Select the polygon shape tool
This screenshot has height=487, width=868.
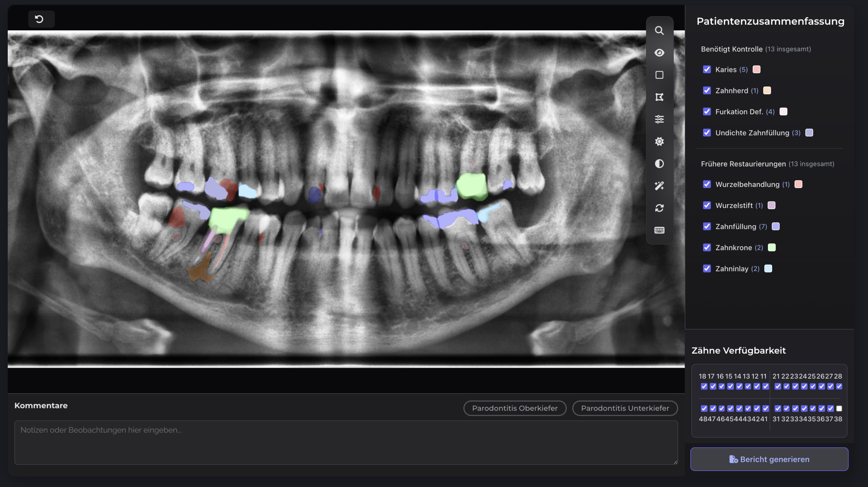pyautogui.click(x=659, y=97)
